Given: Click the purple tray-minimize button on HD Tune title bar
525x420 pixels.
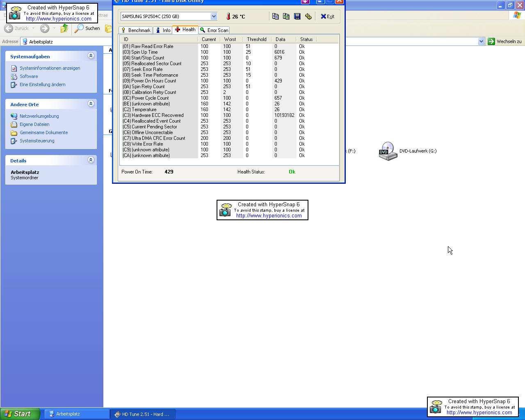Looking at the screenshot, I should click(x=305, y=1).
